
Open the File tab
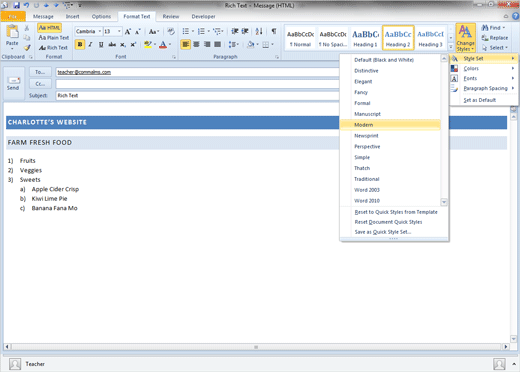pyautogui.click(x=13, y=16)
